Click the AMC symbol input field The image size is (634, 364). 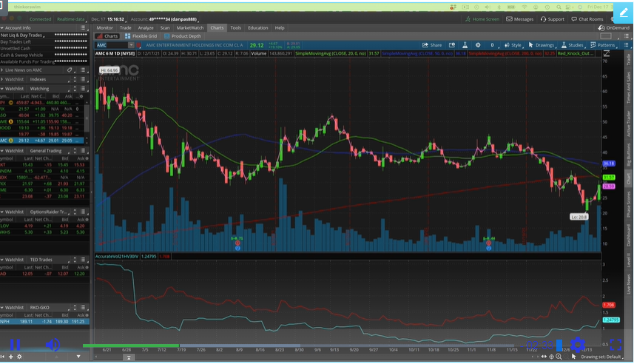coord(112,45)
